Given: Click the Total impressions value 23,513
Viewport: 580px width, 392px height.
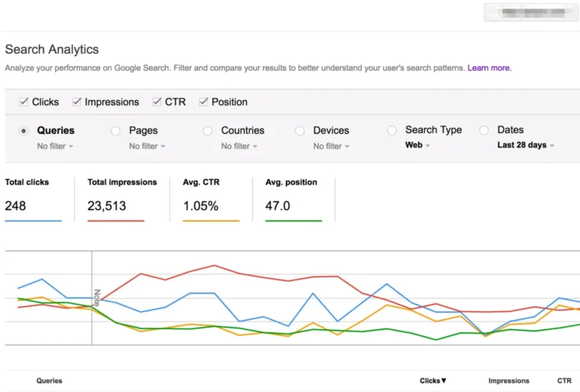Looking at the screenshot, I should click(x=107, y=206).
